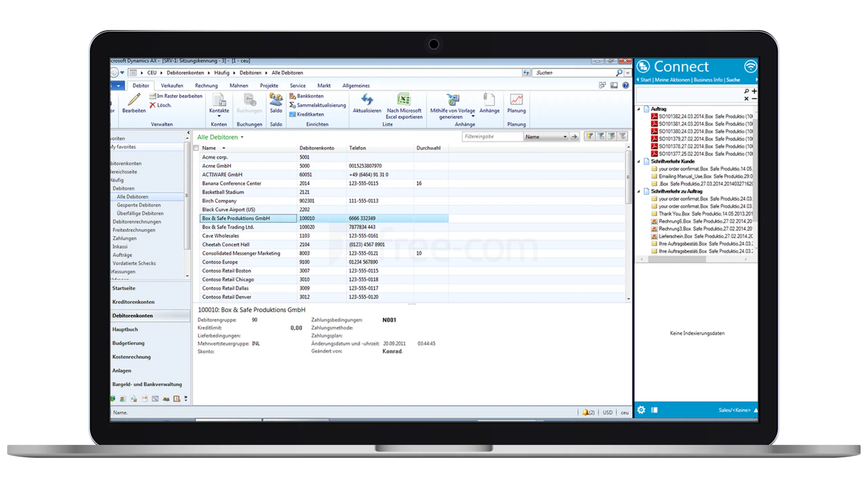868x488 pixels.
Task: Click the Kontakte ribbon icon
Action: pyautogui.click(x=219, y=100)
